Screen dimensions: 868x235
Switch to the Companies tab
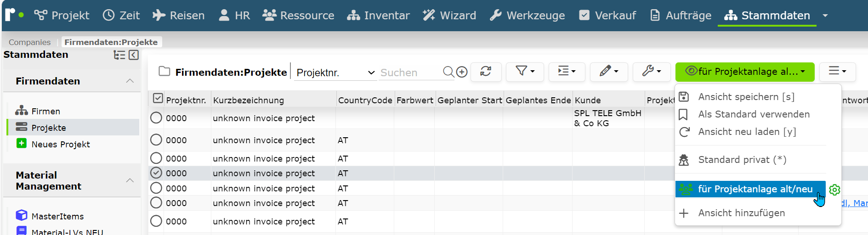coord(30,42)
